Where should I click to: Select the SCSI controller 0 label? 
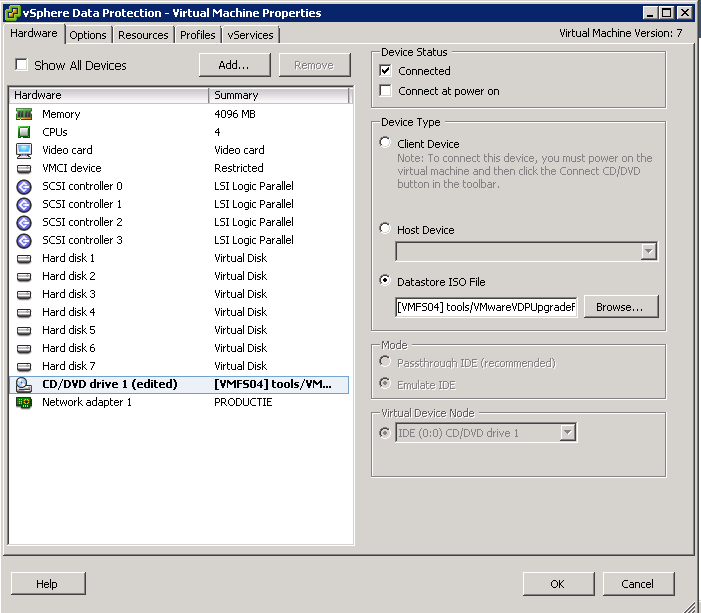[x=82, y=186]
